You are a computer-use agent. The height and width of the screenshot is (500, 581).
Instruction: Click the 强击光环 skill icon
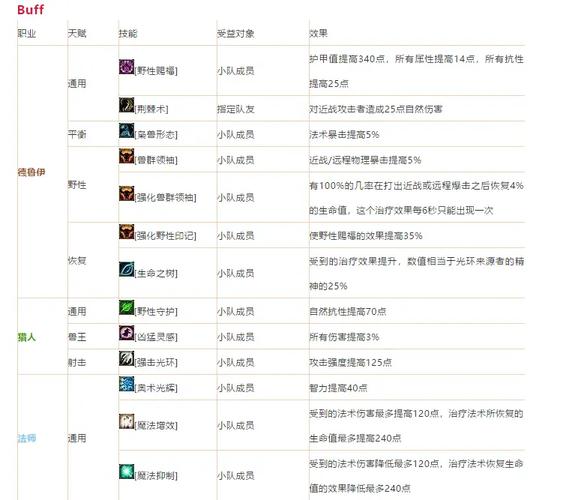(126, 358)
